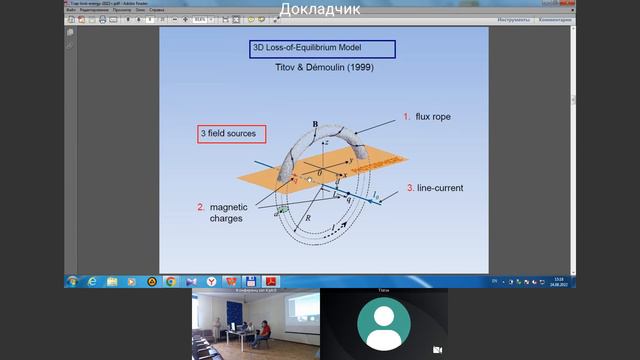Image resolution: width=640 pixels, height=360 pixels.
Task: Click the taskbar clock
Action: pos(559,282)
